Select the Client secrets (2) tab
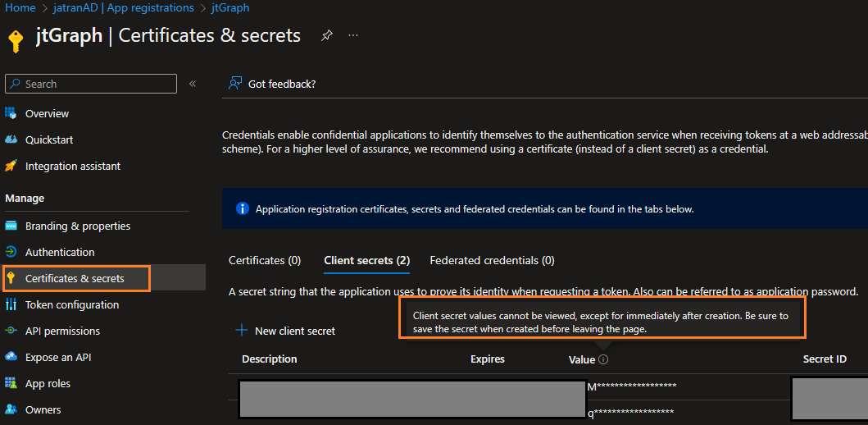868x425 pixels. (367, 260)
